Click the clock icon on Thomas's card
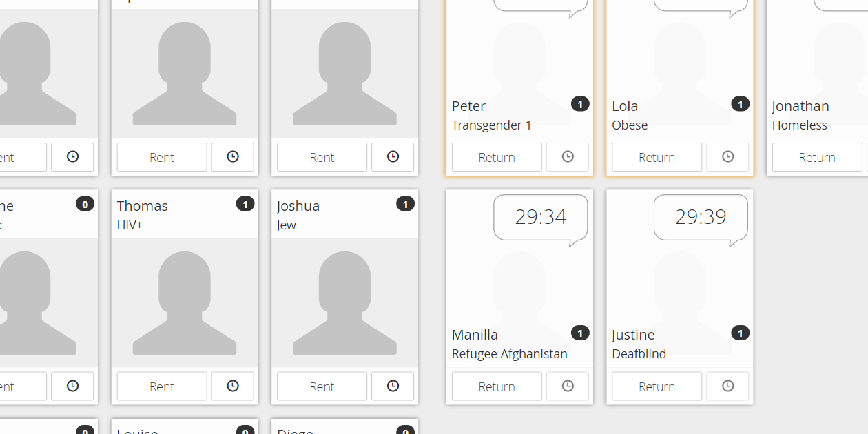The width and height of the screenshot is (868, 434). pyautogui.click(x=233, y=386)
